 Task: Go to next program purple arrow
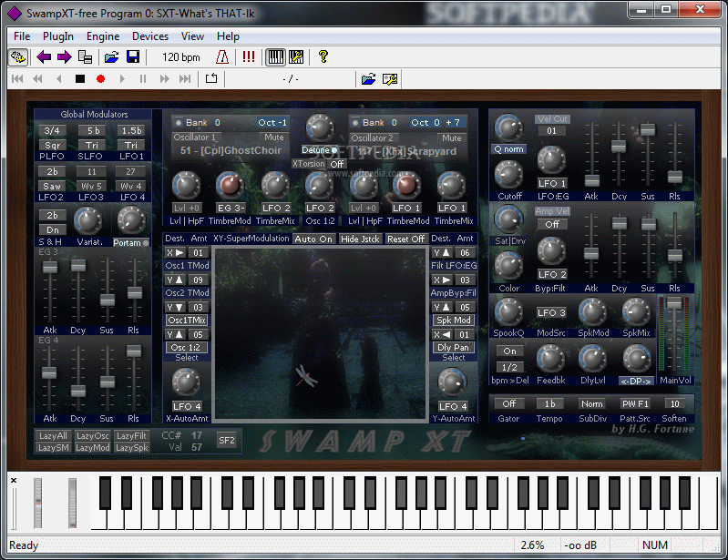click(64, 57)
